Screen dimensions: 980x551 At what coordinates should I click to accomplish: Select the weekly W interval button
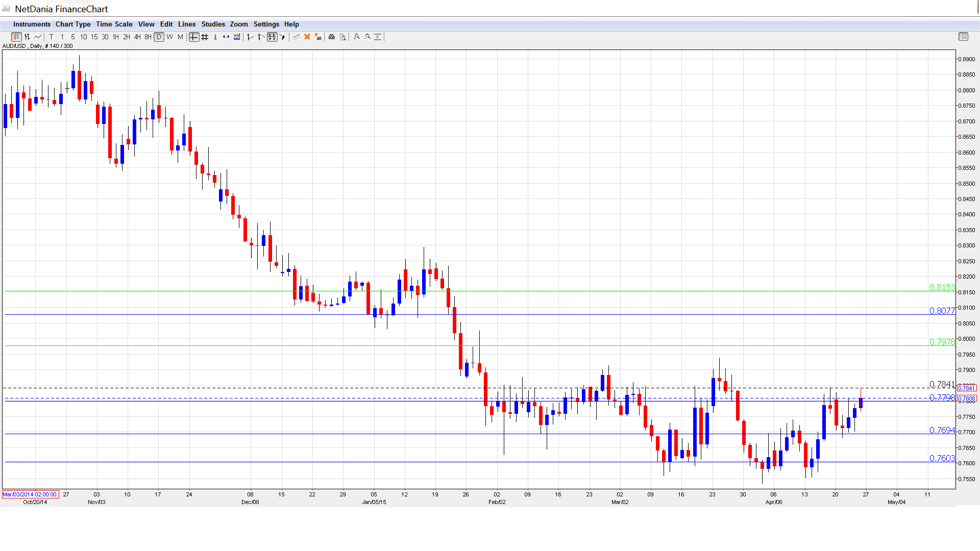(x=169, y=37)
